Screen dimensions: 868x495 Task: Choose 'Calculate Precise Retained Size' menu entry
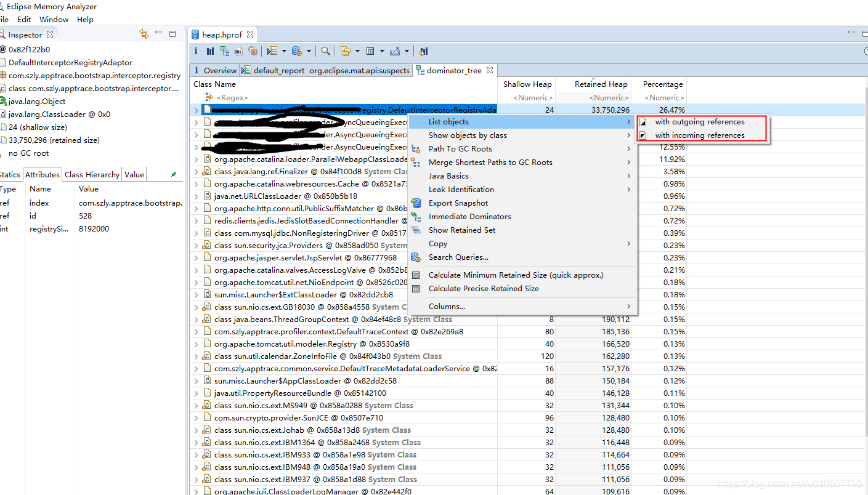(x=522, y=289)
